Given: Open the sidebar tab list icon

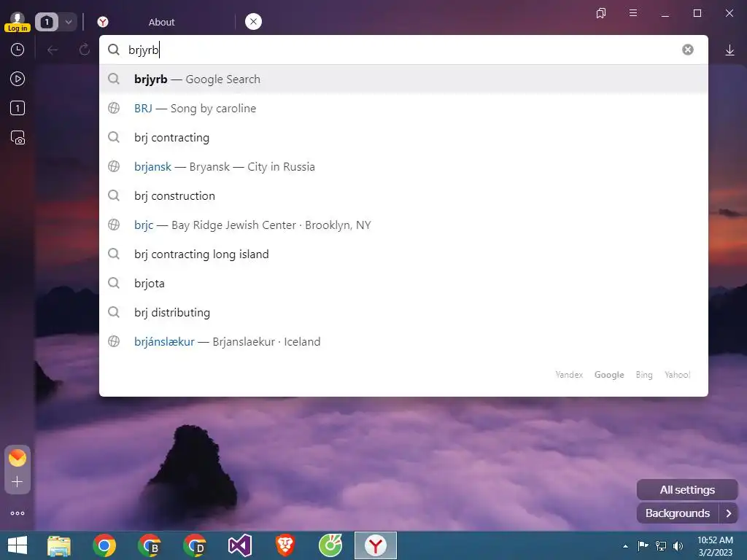Looking at the screenshot, I should point(18,108).
